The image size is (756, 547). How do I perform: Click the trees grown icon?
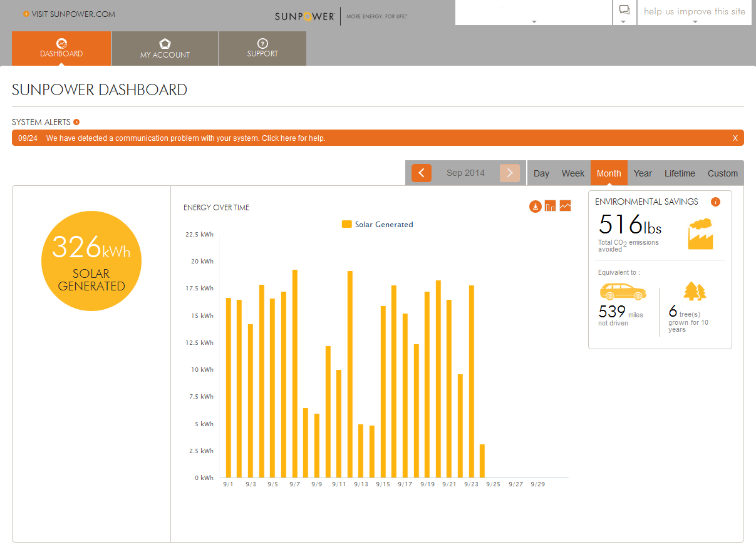point(695,291)
